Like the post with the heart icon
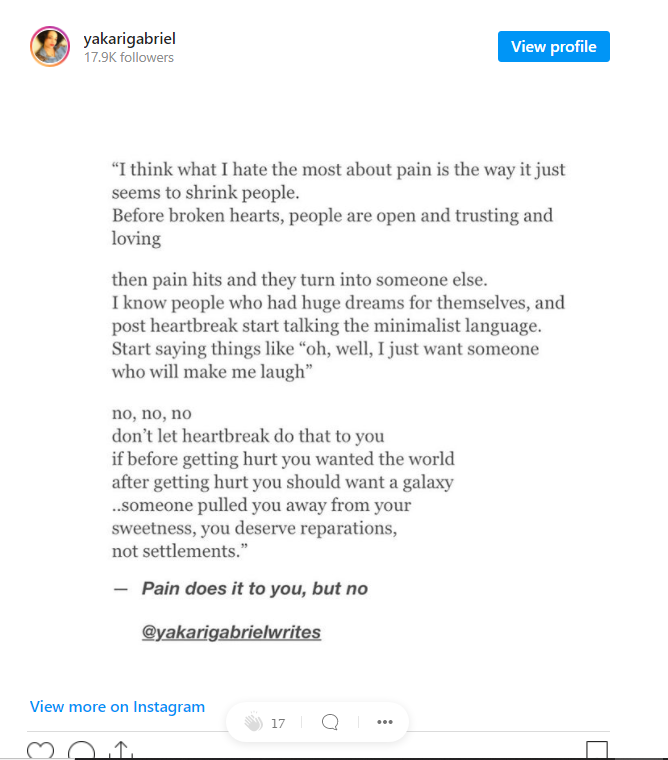668x760 pixels. tap(41, 750)
